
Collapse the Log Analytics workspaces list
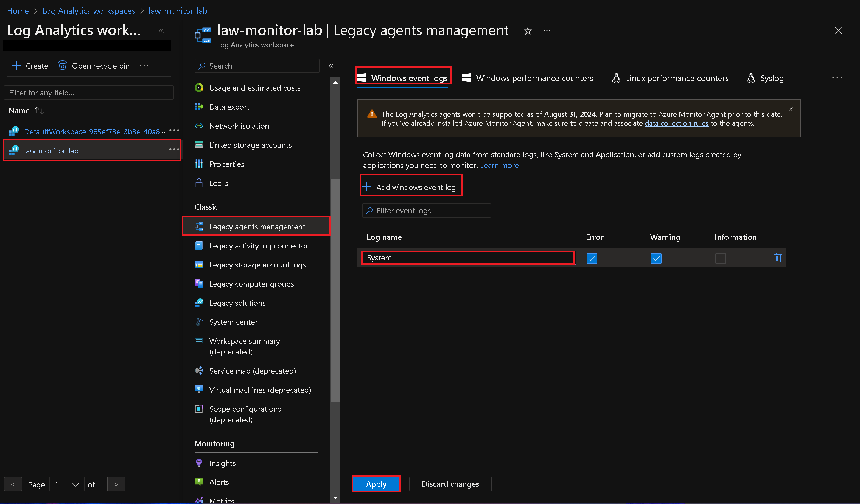tap(161, 30)
